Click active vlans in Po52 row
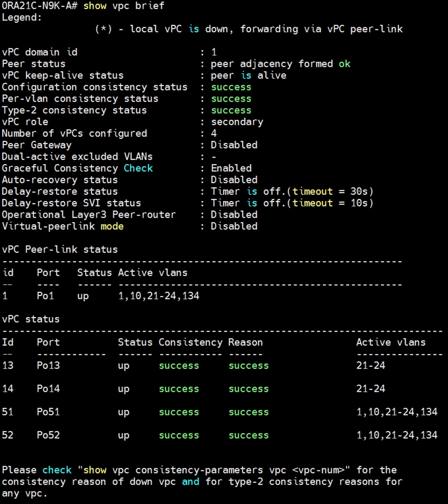Viewport: 448px width, 504px height. pos(397,435)
